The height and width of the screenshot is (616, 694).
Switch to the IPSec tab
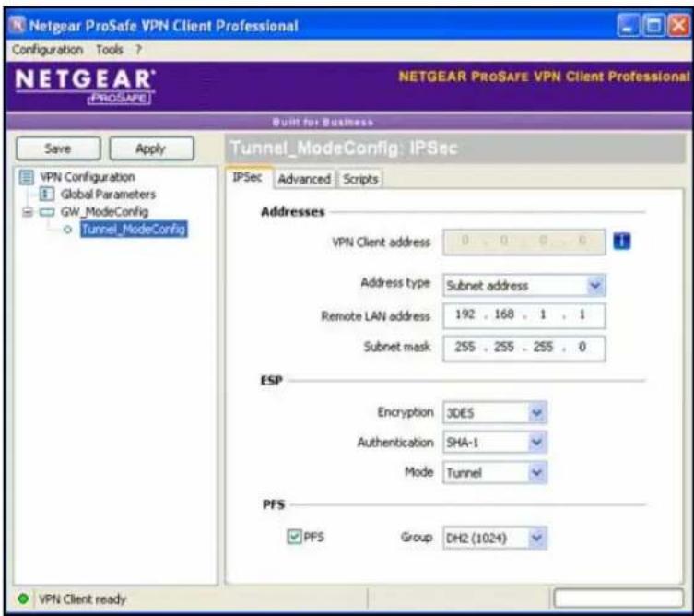[x=247, y=178]
